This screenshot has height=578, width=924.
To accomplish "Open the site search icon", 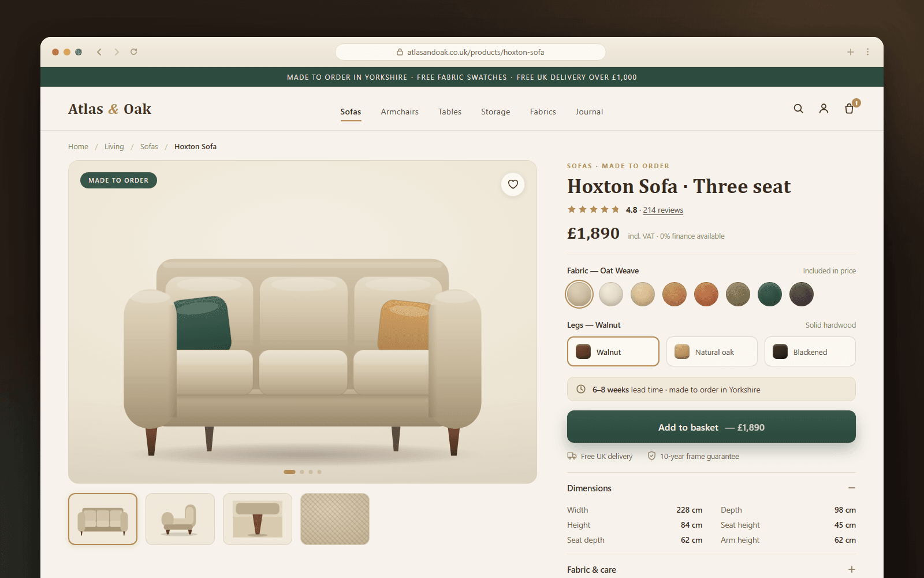I will pyautogui.click(x=798, y=109).
